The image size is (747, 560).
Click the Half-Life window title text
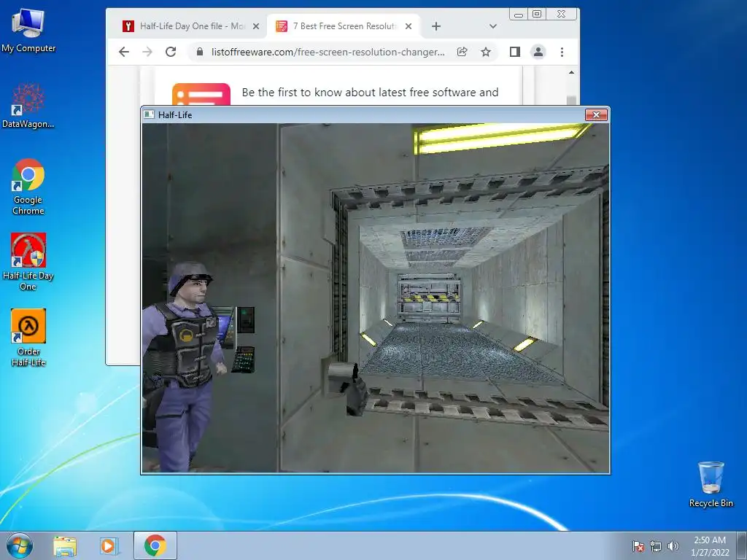click(175, 114)
